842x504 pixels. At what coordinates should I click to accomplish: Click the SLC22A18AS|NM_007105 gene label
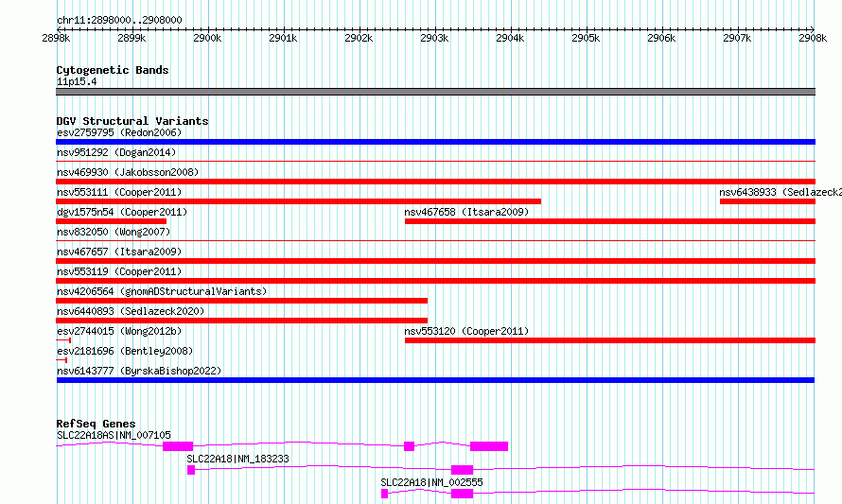click(x=114, y=435)
